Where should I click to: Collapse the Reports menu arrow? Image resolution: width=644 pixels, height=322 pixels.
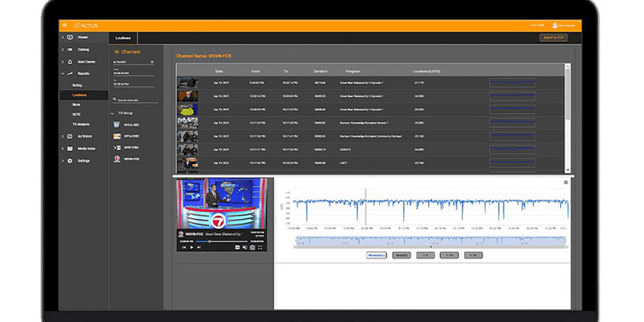(x=62, y=73)
